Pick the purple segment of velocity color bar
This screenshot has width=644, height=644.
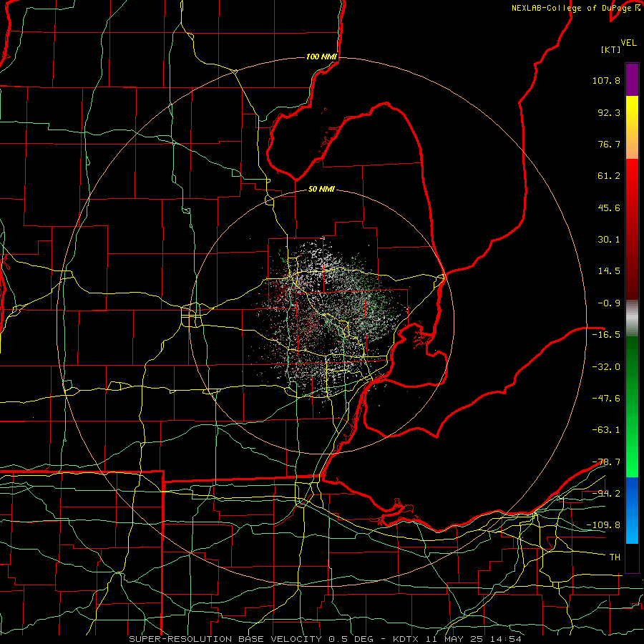click(x=632, y=80)
